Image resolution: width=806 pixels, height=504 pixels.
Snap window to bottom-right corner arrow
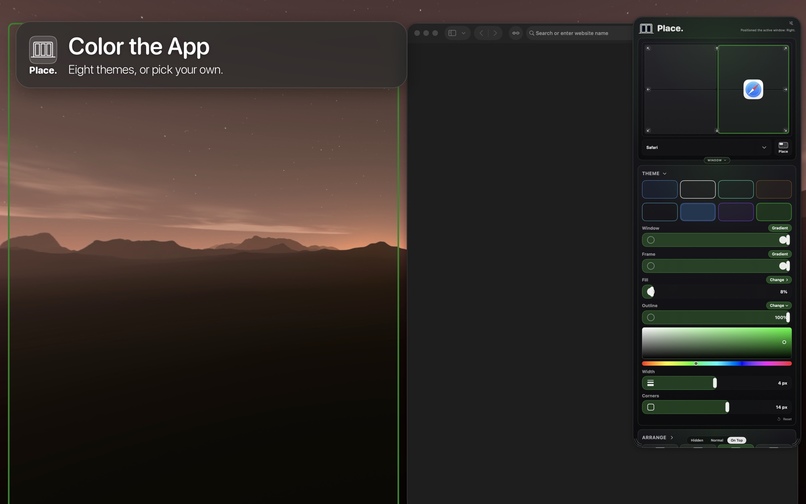(x=785, y=131)
